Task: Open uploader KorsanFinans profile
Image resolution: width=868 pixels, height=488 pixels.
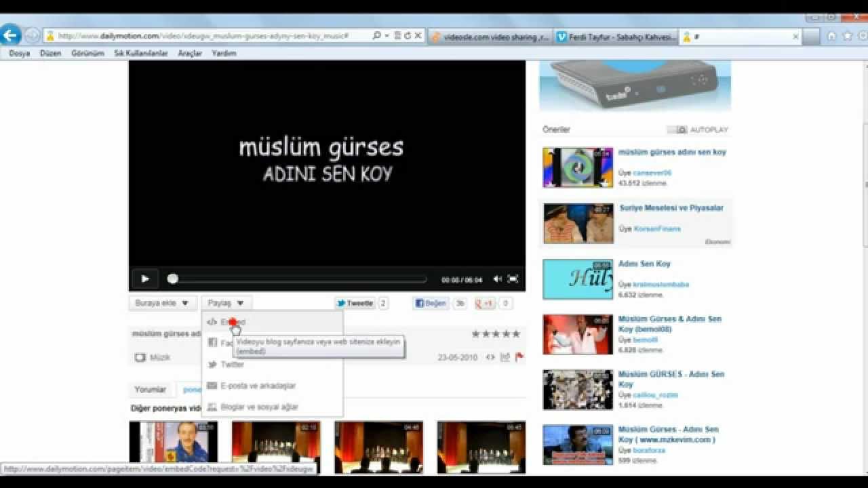Action: click(657, 229)
